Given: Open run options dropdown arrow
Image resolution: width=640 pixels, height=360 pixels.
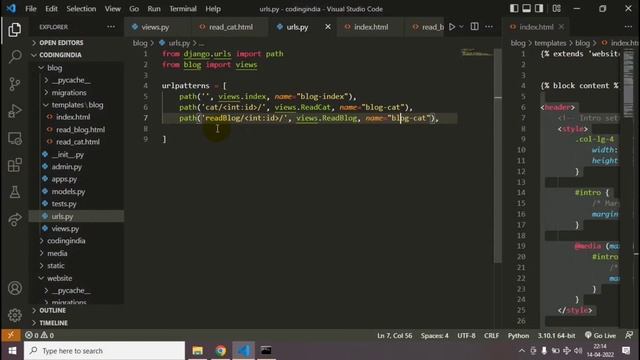Looking at the screenshot, I should [x=461, y=27].
